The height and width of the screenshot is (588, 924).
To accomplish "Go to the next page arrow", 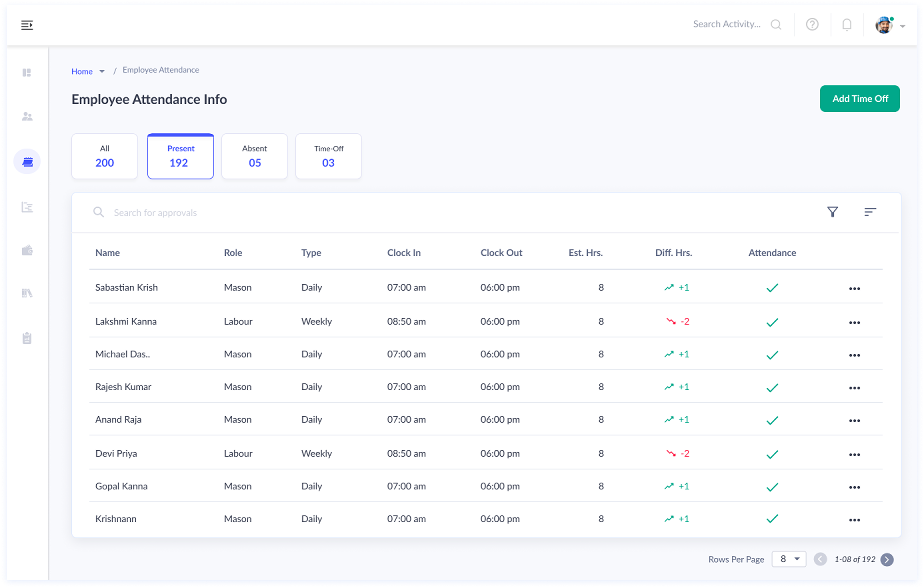I will point(887,560).
